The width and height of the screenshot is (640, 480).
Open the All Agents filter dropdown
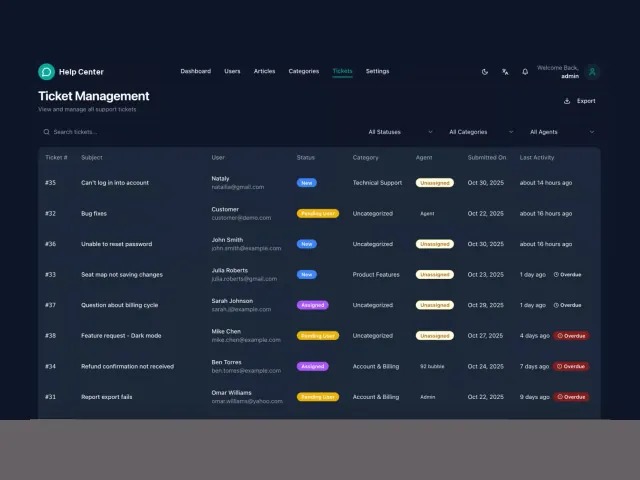point(562,132)
